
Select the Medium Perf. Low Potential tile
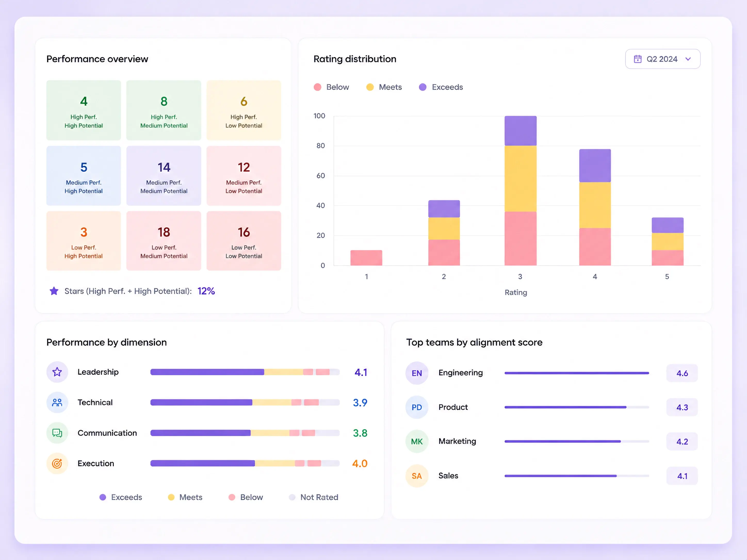pos(244,176)
